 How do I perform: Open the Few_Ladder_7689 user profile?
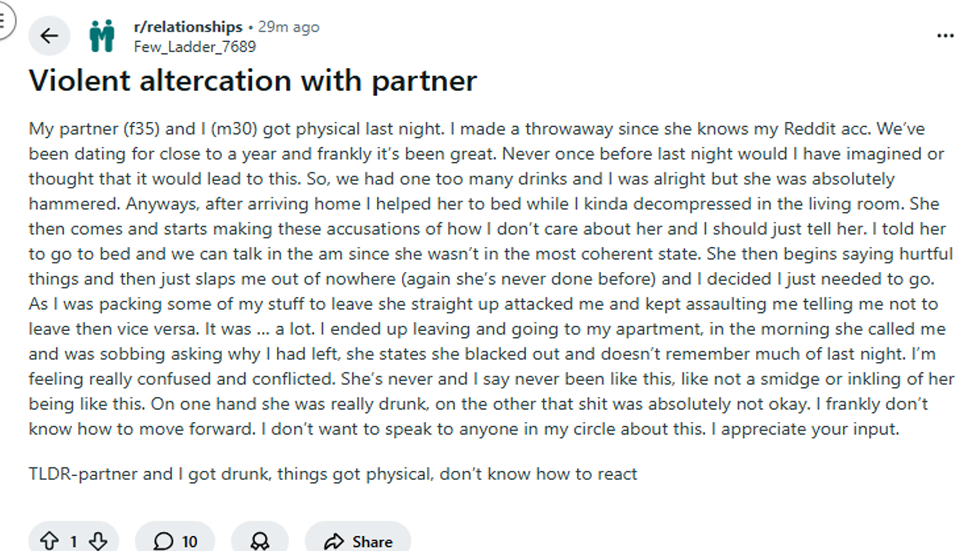(x=195, y=47)
